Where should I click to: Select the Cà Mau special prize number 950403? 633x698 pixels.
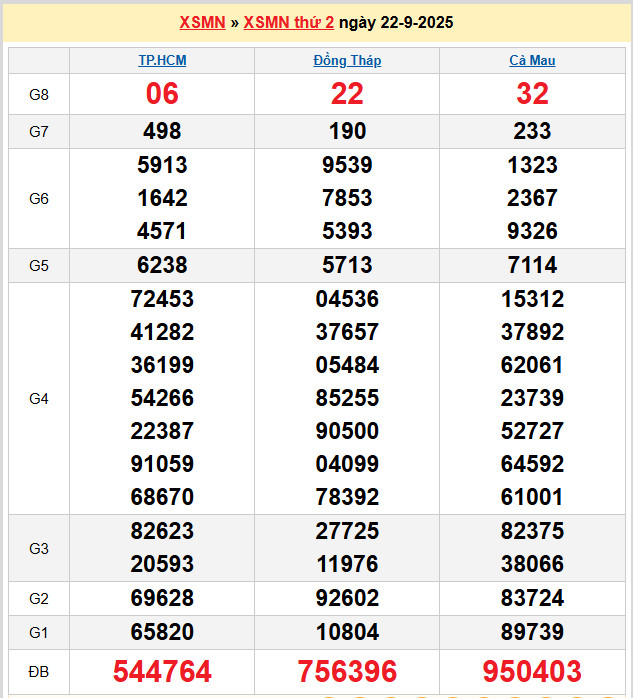(532, 671)
